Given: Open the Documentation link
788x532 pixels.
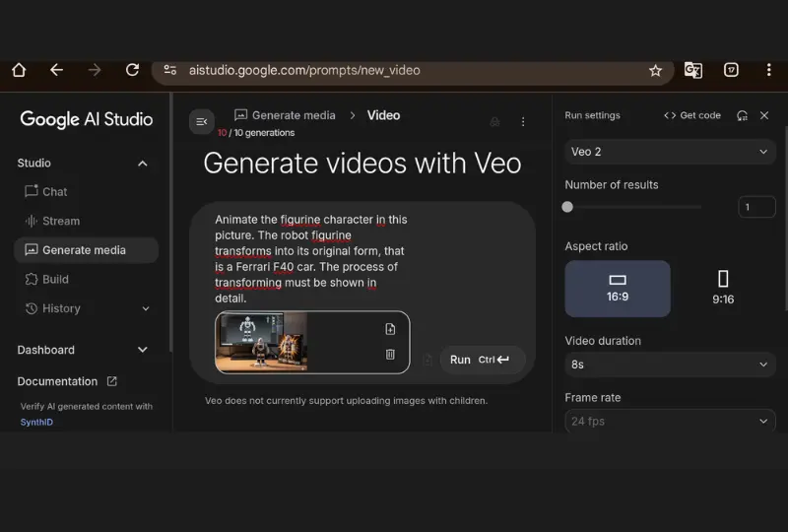Looking at the screenshot, I should coord(67,381).
